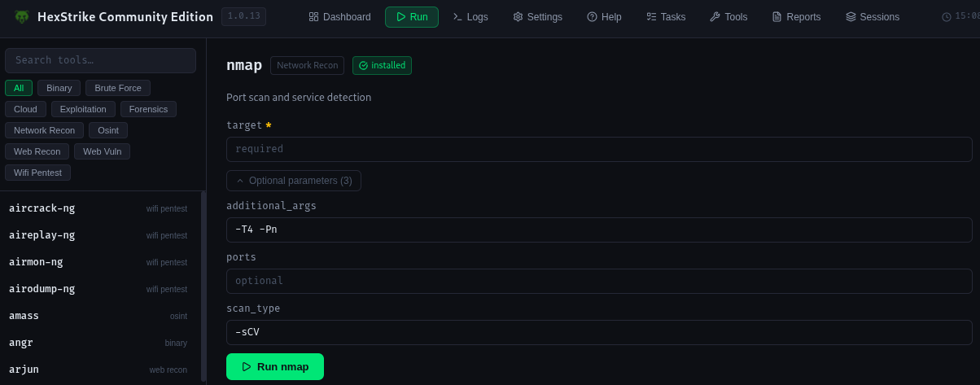Click the HexStrike wolf logo icon
This screenshot has width=980, height=385.
[x=22, y=16]
